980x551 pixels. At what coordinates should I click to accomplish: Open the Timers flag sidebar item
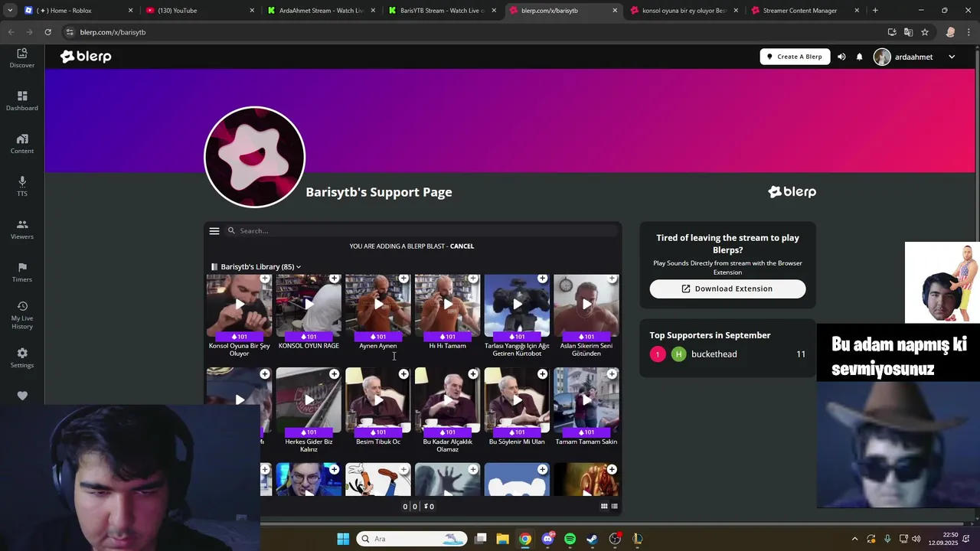tap(21, 272)
